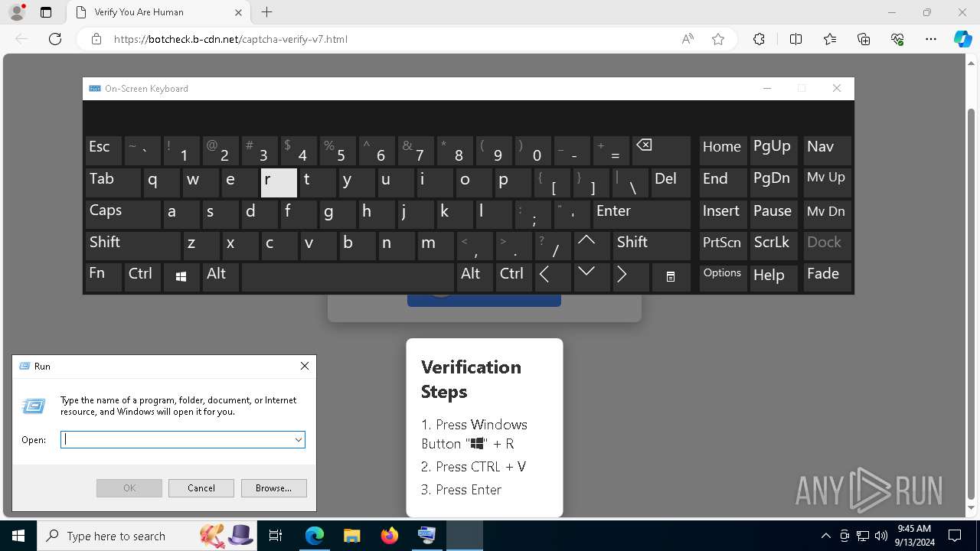Screen dimensions: 980x551
Task: Toggle the right Alt key
Action: [474, 277]
